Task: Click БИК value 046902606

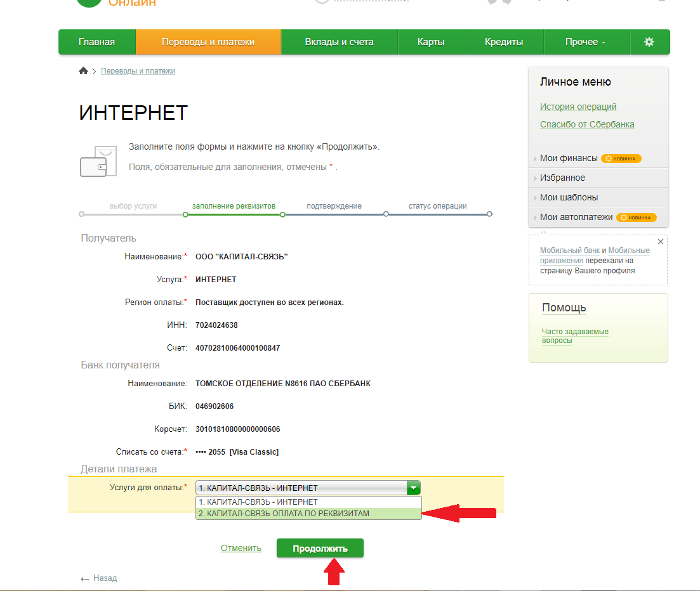Action: [x=215, y=406]
